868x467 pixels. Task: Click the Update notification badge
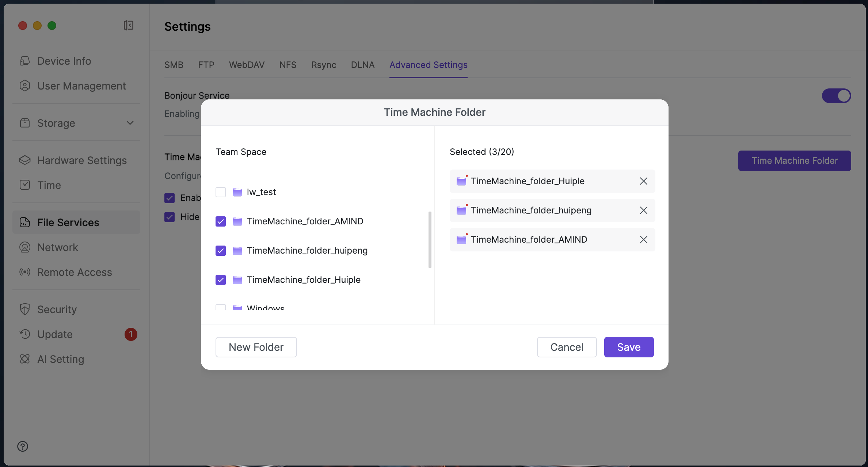[x=131, y=334]
